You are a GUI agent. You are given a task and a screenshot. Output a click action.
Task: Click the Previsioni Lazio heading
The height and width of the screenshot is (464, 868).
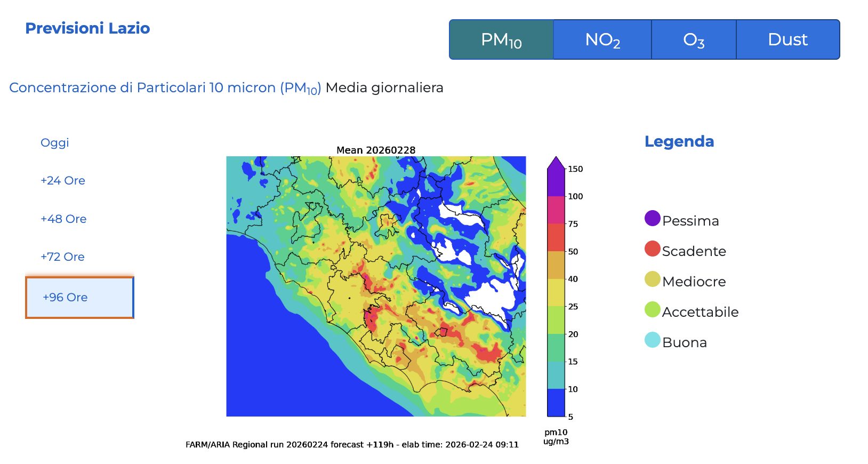87,28
